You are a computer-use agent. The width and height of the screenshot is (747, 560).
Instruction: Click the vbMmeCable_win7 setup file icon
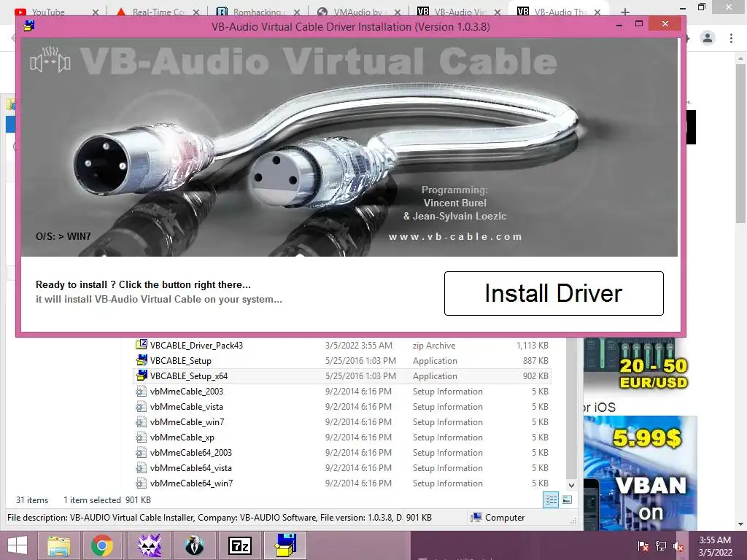[141, 421]
